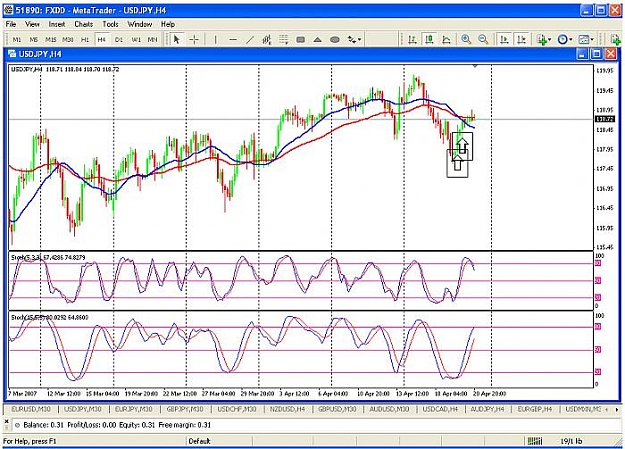Pick the triangle shape tool

click(318, 39)
